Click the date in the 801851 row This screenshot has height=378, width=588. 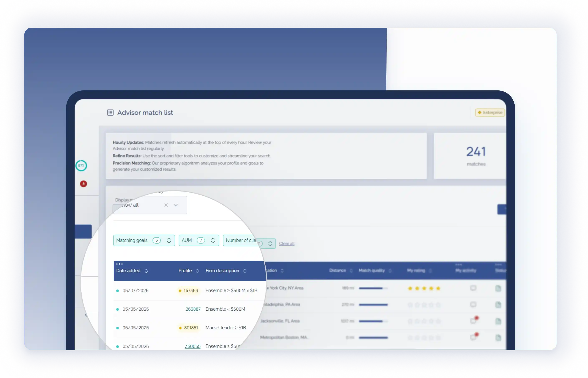point(136,328)
